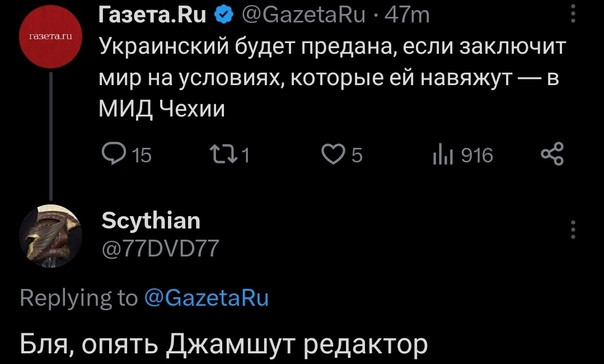Screen dimensions: 604x364
Task: Click the Scythian display name
Action: pos(151,221)
